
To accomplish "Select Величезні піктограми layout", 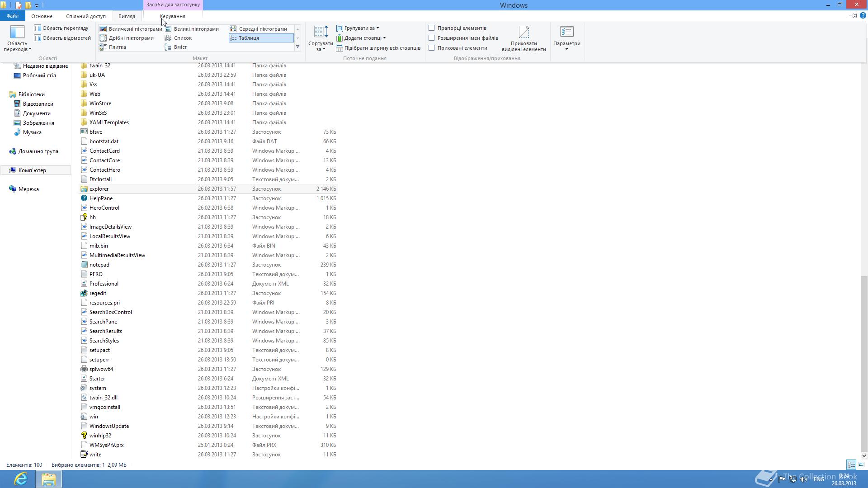I will click(x=131, y=29).
